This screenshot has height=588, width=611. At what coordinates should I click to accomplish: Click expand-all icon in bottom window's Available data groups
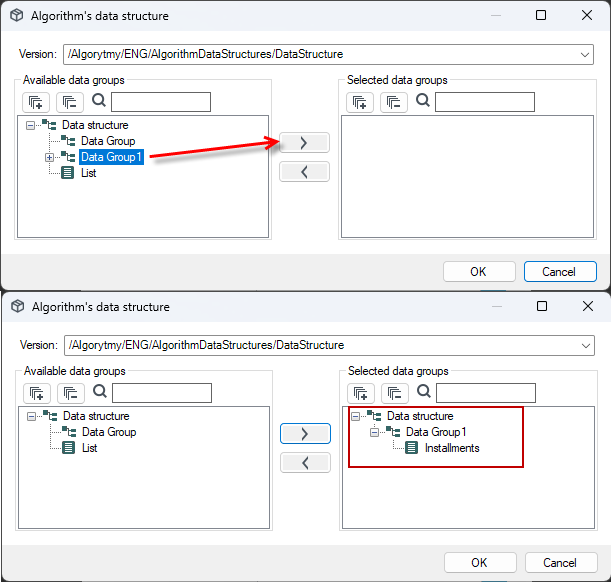coord(37,393)
